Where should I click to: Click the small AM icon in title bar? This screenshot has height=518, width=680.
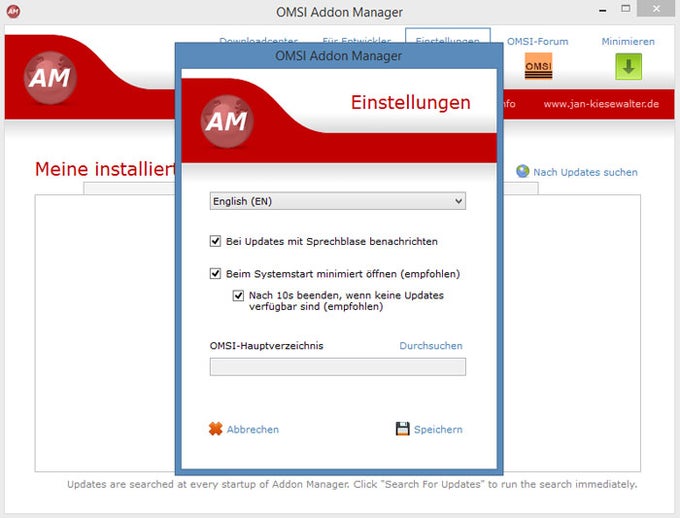[x=13, y=11]
